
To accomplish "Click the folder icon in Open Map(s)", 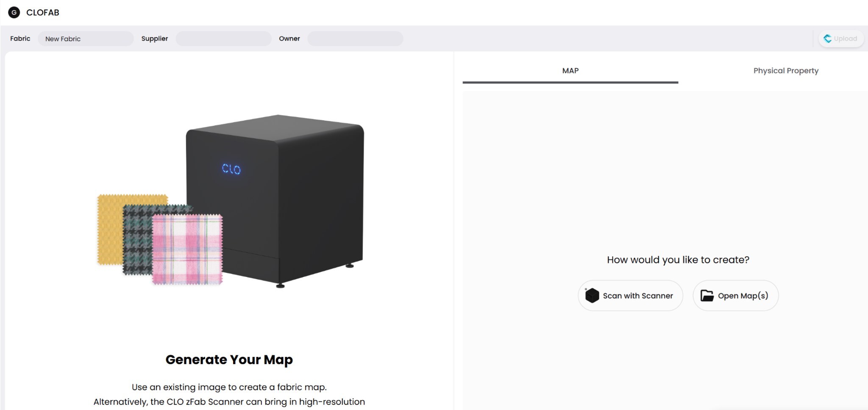I will (x=707, y=296).
